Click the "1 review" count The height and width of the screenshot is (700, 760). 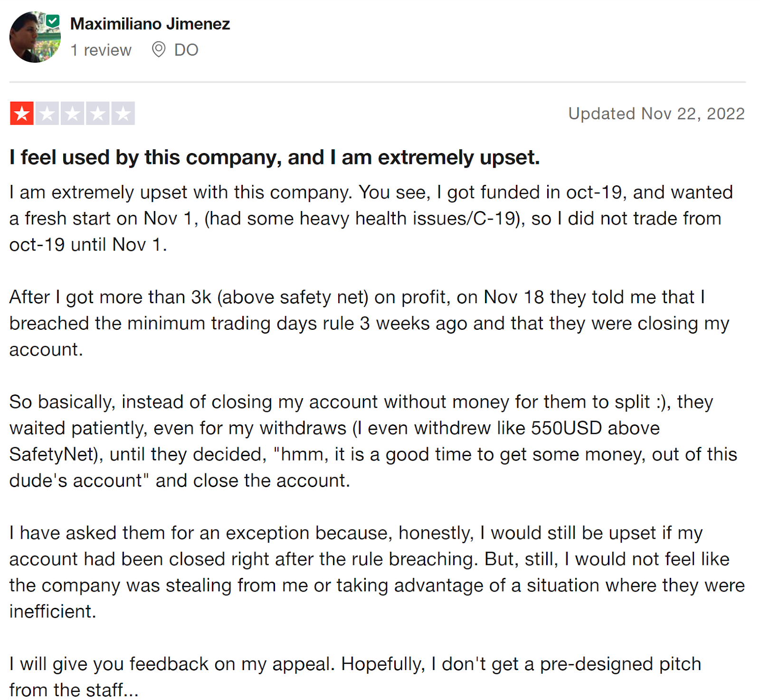(x=101, y=50)
